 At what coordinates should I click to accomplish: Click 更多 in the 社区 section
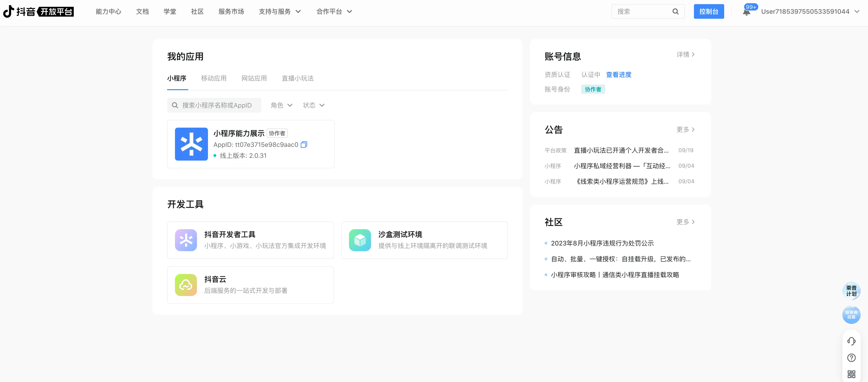click(685, 222)
